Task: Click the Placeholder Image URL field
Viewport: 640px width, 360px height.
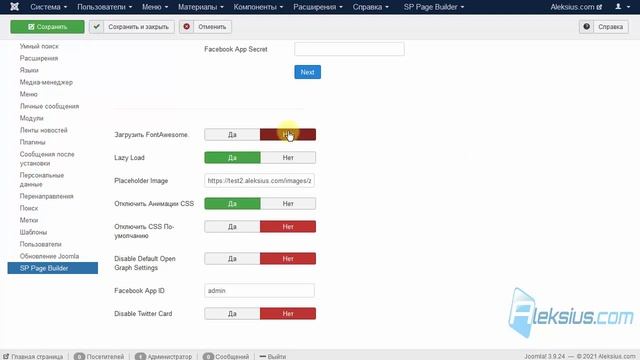Action: (260, 180)
